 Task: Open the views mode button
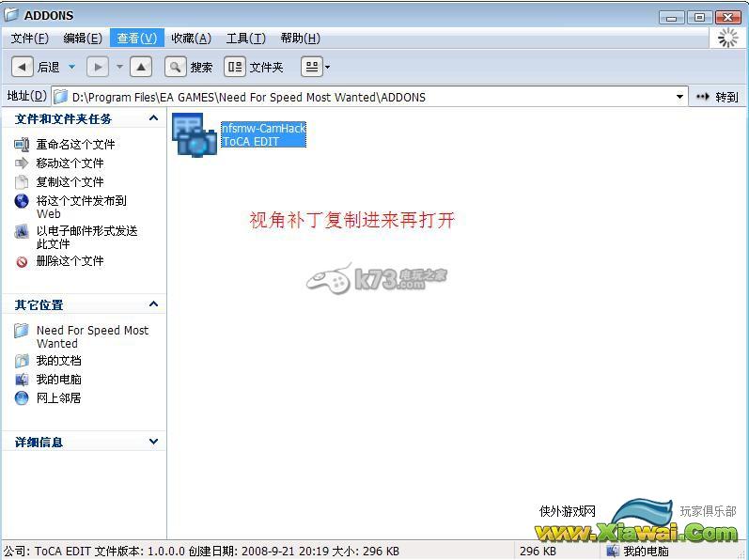pyautogui.click(x=312, y=68)
